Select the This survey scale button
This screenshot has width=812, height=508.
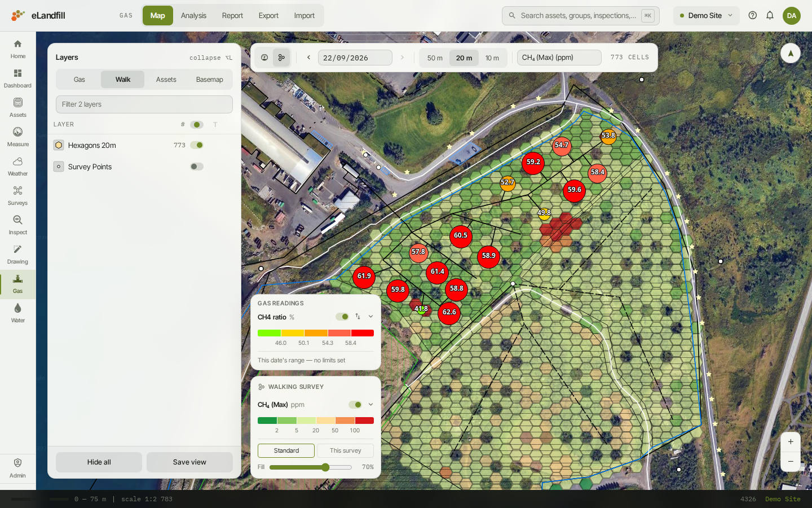click(x=345, y=450)
